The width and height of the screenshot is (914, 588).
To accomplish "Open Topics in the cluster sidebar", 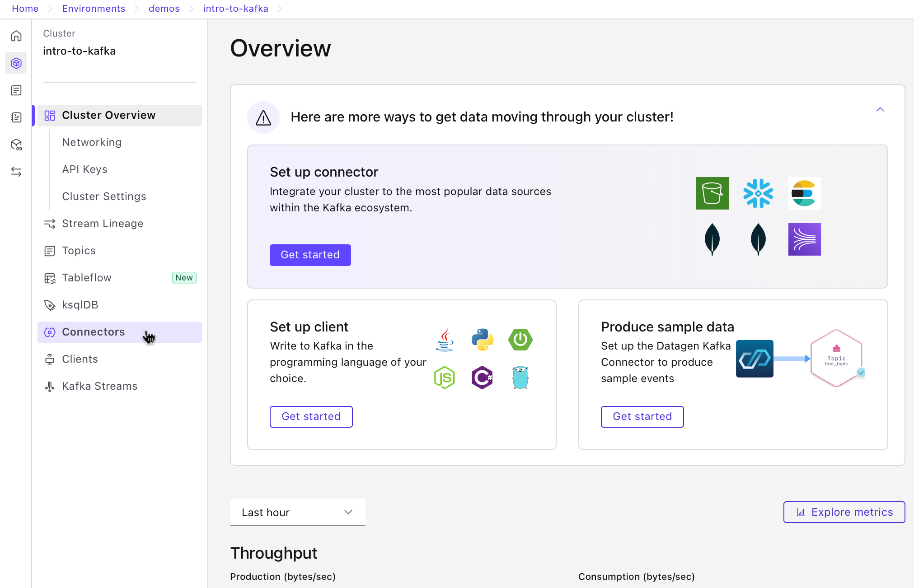I will click(x=79, y=251).
